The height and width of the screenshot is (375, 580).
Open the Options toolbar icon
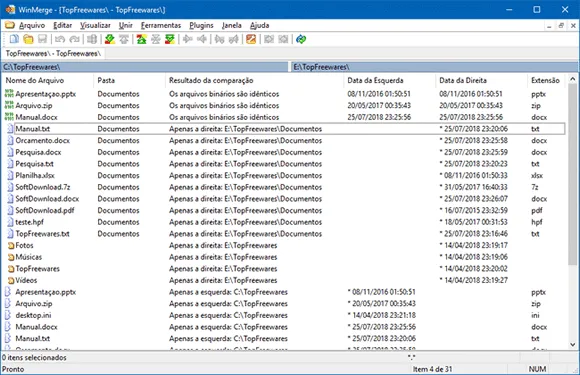point(251,39)
